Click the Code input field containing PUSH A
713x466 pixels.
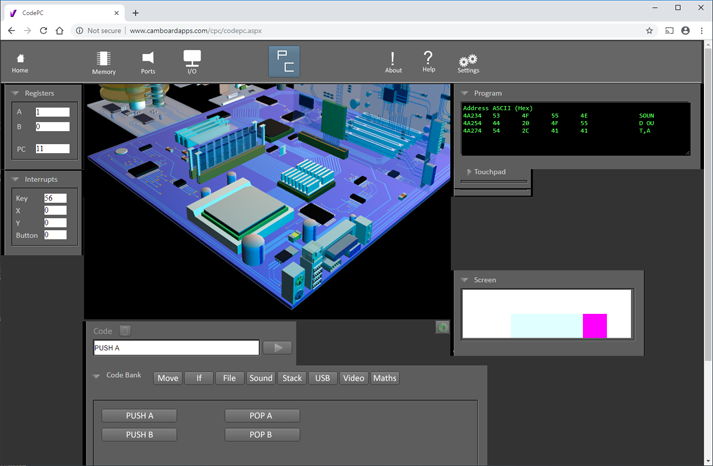(x=176, y=348)
